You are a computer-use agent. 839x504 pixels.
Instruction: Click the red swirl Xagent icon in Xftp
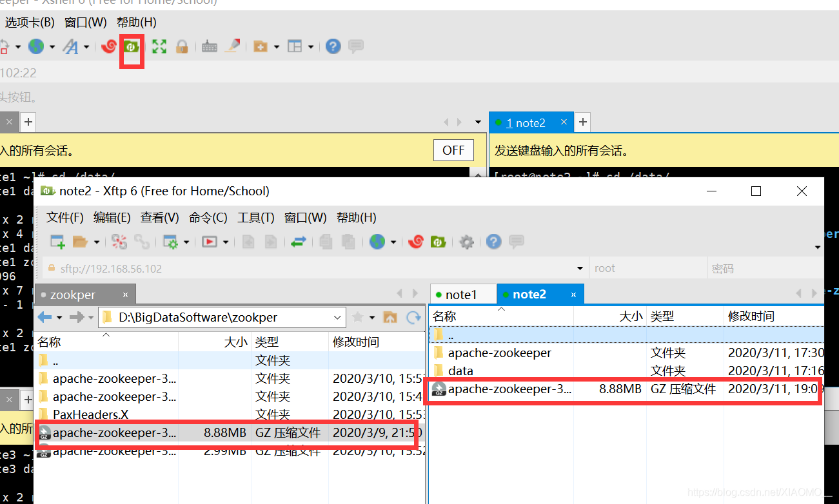(x=416, y=242)
